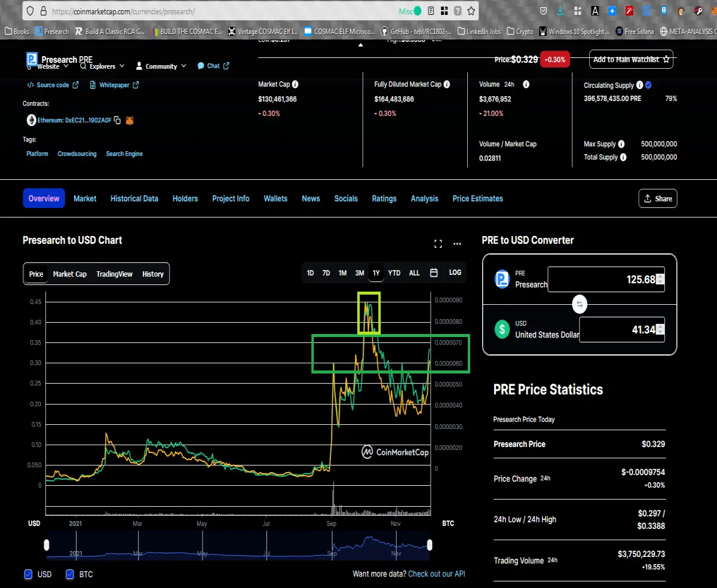Expand the Explorers dropdown

[x=102, y=66]
